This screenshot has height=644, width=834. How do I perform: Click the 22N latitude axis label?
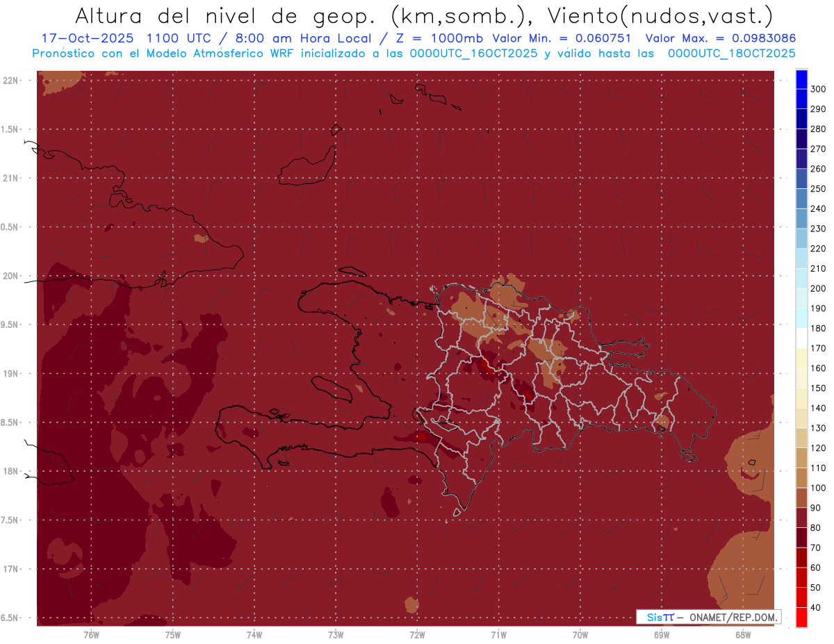(11, 81)
